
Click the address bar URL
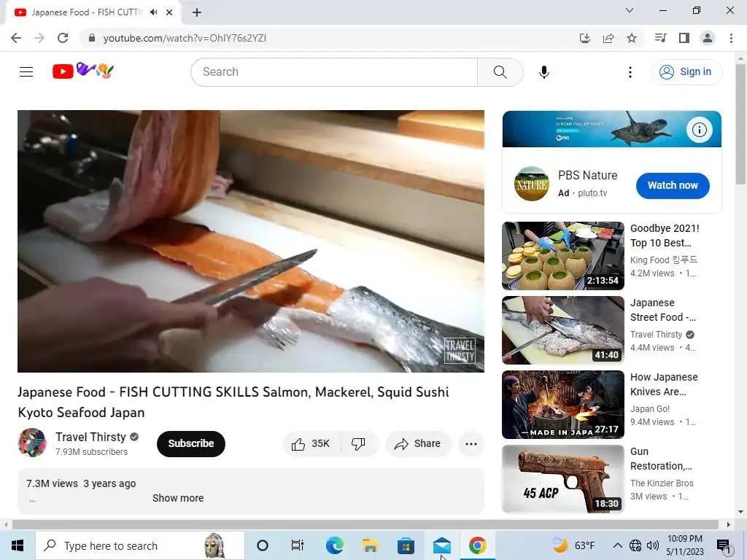point(185,38)
